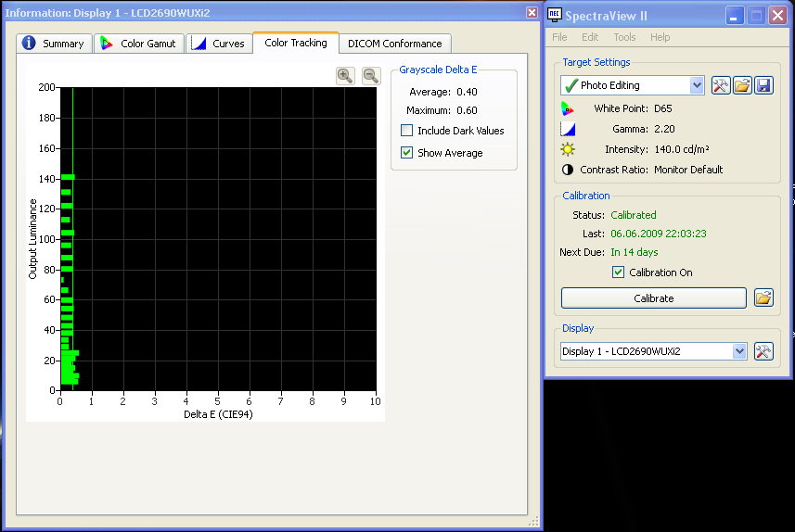Click the open target folder icon
Viewport: 795px width, 532px height.
[x=742, y=85]
